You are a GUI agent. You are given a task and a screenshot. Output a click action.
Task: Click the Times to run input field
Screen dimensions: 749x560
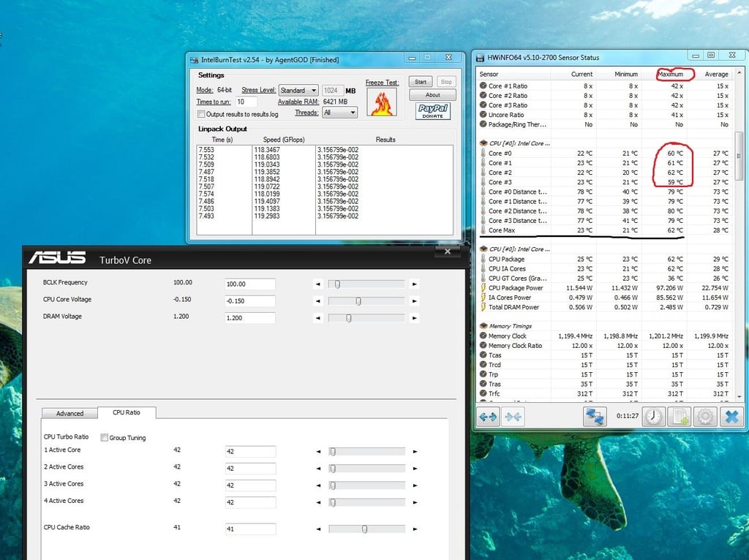pyautogui.click(x=246, y=102)
